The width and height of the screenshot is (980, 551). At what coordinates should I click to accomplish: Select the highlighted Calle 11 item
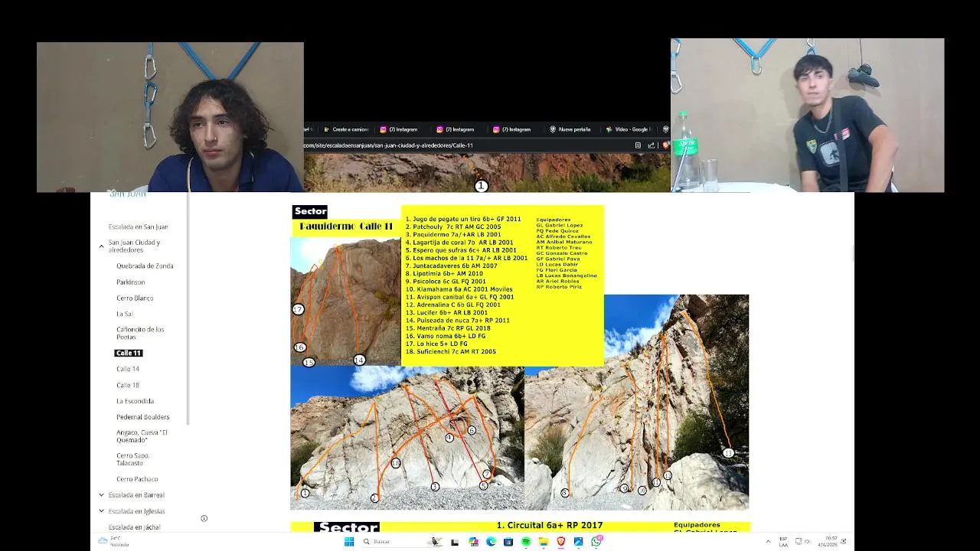pos(129,353)
